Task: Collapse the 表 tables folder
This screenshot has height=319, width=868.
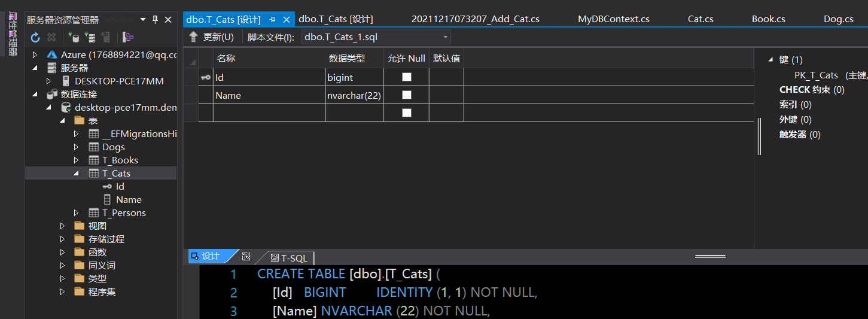Action: [x=63, y=121]
